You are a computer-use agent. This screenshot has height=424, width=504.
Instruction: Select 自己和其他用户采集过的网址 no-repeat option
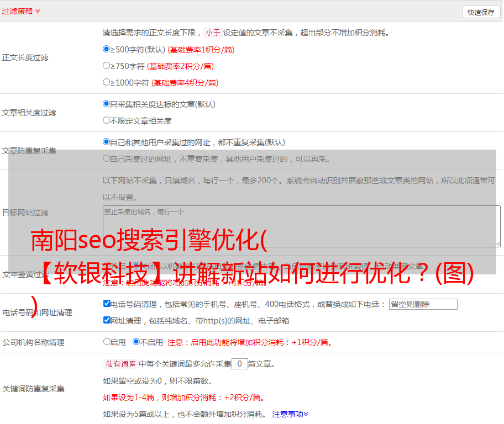click(107, 142)
